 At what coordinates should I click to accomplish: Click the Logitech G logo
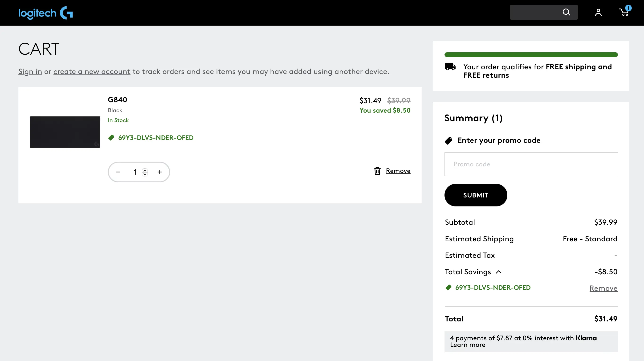pos(45,13)
